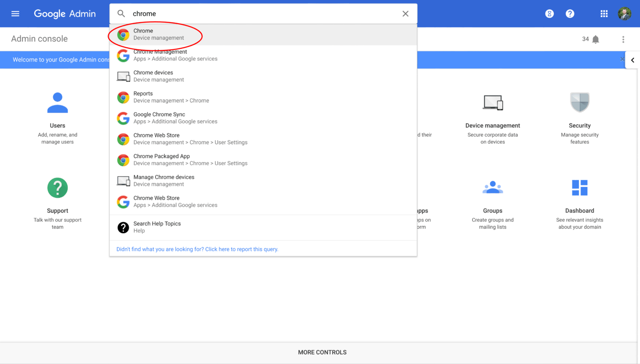This screenshot has width=640, height=364.
Task: Click the Groups card title
Action: pyautogui.click(x=493, y=211)
